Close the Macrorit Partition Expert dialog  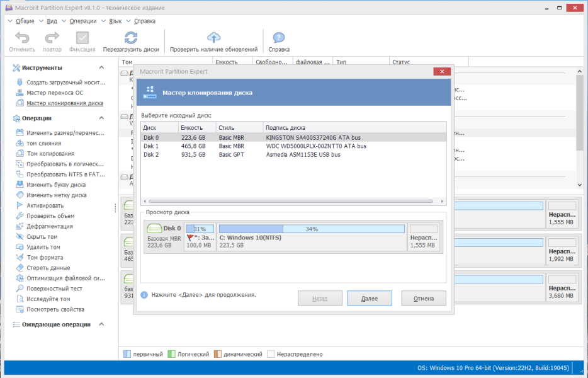(x=442, y=71)
